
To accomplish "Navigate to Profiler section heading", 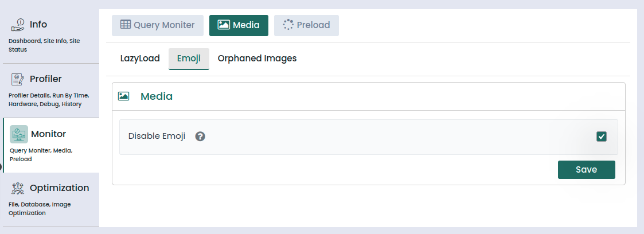I will click(46, 79).
